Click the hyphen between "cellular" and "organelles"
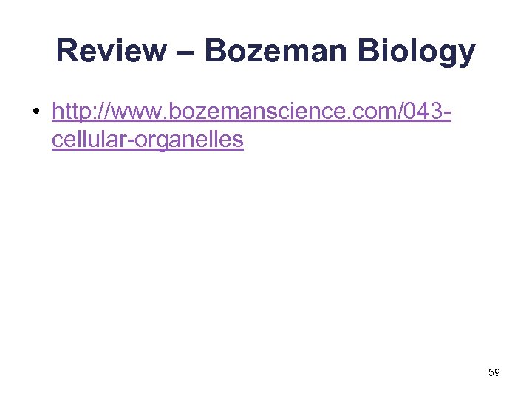 pos(127,140)
